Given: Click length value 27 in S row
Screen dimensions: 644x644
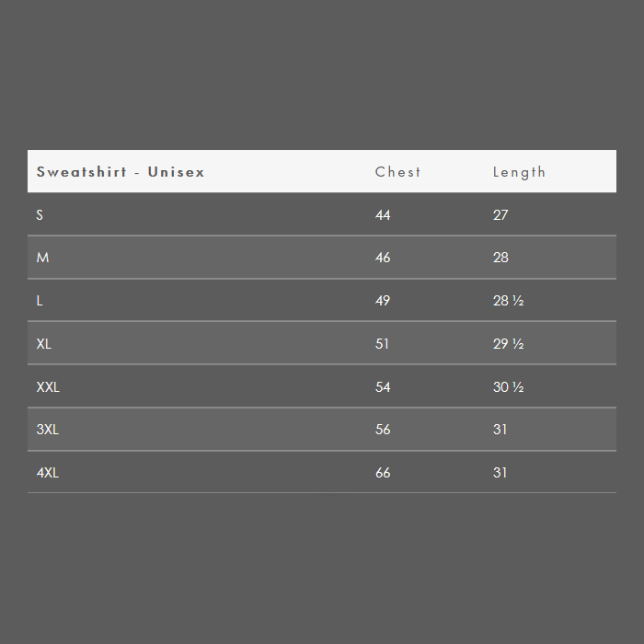Looking at the screenshot, I should pyautogui.click(x=500, y=214).
